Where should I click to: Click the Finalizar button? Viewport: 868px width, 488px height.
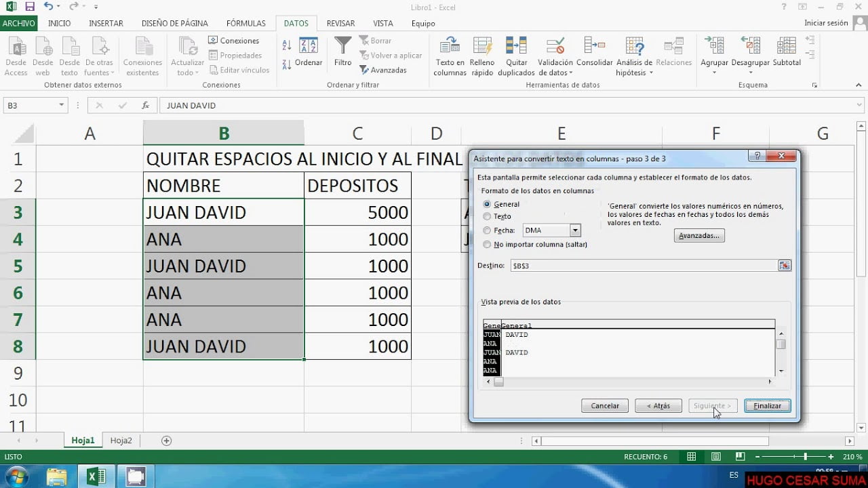click(767, 405)
